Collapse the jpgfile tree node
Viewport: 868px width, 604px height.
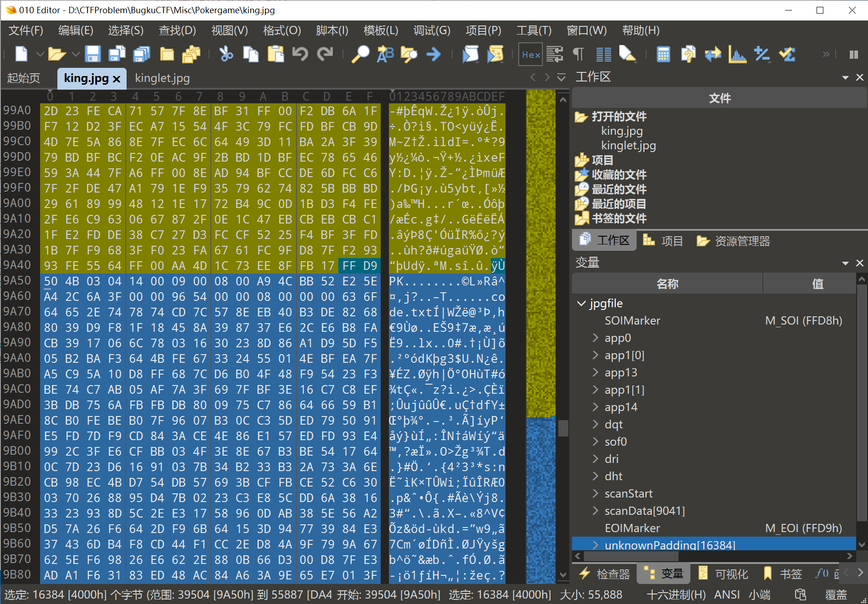[x=582, y=303]
